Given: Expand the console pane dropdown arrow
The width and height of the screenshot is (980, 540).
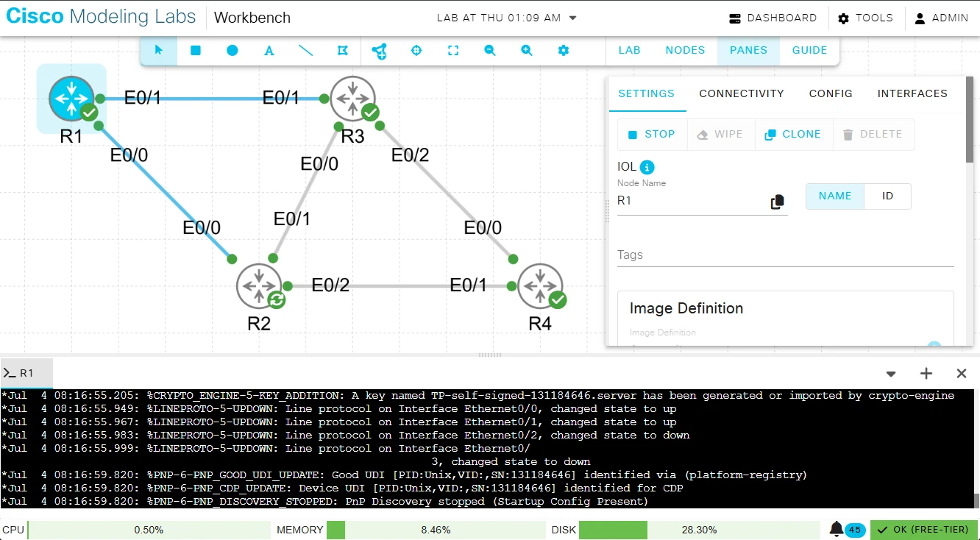Looking at the screenshot, I should (x=891, y=374).
